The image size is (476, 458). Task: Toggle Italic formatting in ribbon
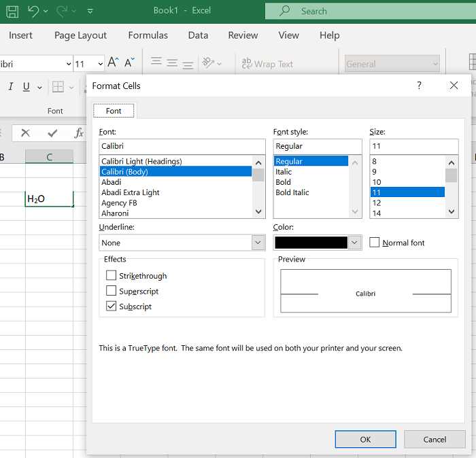11,87
